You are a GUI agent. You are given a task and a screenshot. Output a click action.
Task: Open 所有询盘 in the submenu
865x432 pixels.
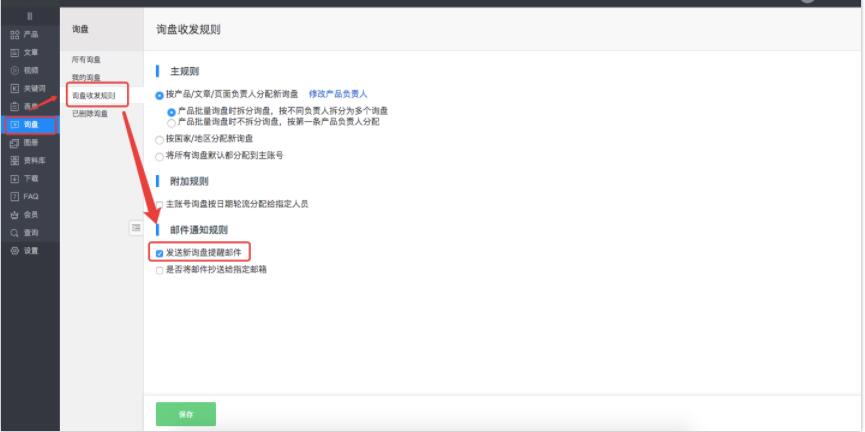(87, 60)
